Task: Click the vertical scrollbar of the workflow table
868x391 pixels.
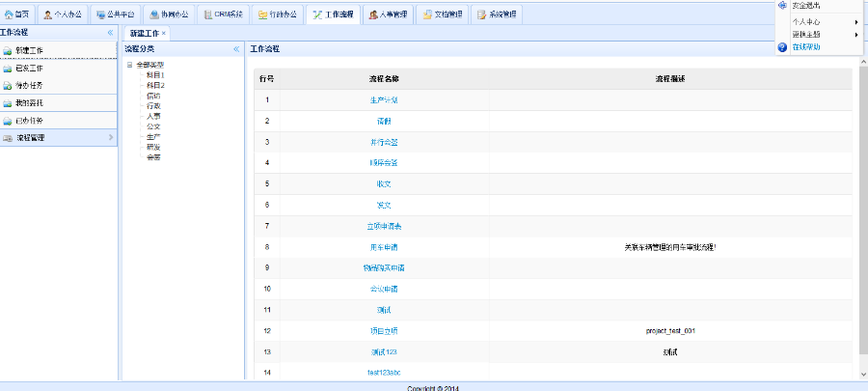Action: point(863,210)
